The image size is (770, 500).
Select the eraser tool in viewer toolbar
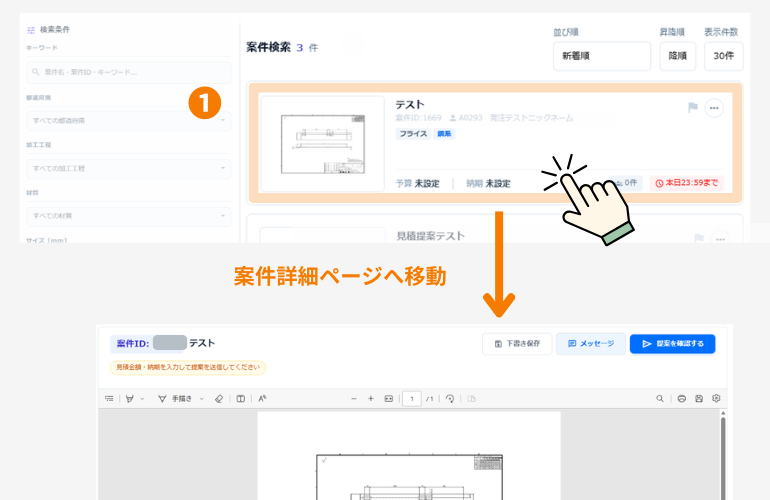(x=219, y=399)
